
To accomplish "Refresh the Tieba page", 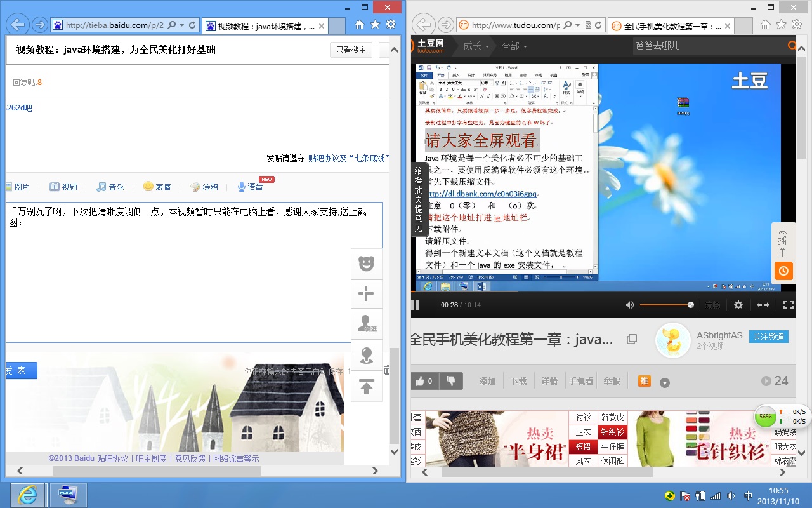I will (x=192, y=25).
